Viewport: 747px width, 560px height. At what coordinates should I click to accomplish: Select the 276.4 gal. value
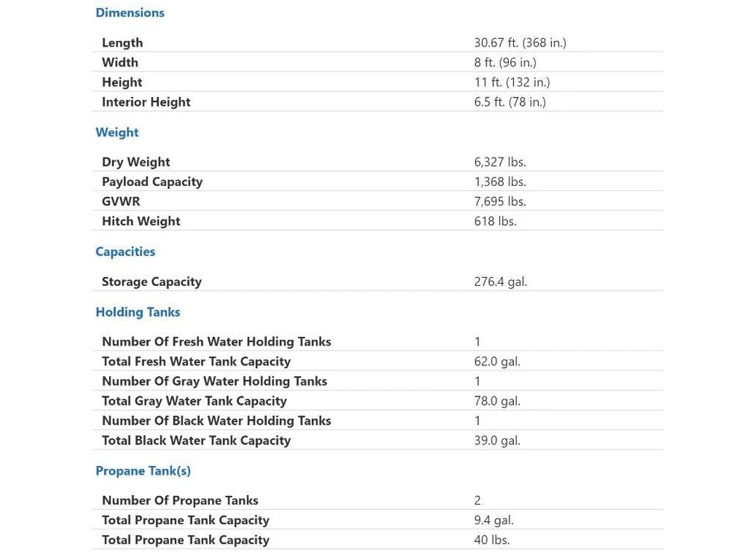[500, 281]
